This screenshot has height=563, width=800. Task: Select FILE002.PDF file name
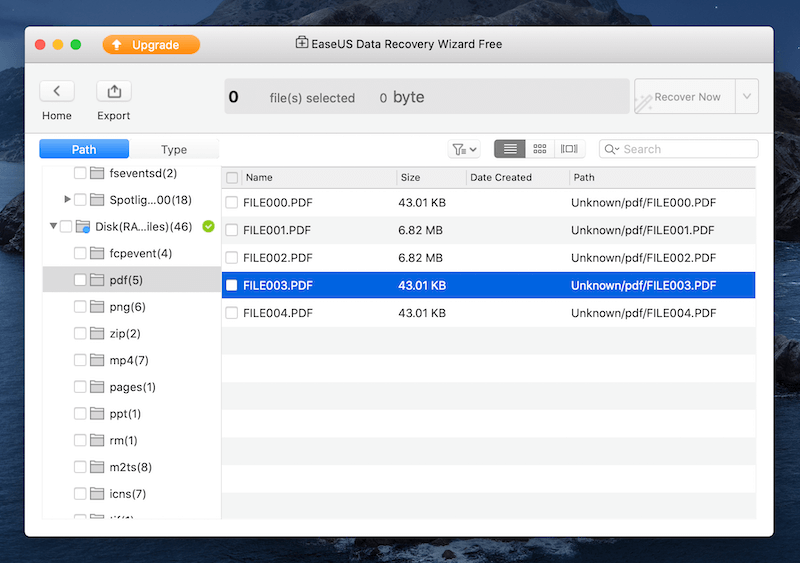coord(278,258)
